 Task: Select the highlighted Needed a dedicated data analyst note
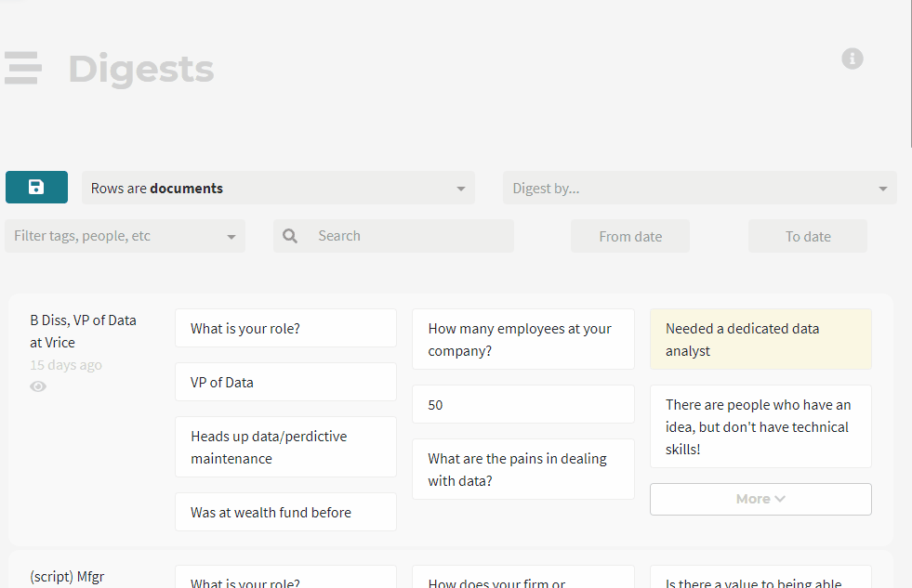pyautogui.click(x=760, y=339)
